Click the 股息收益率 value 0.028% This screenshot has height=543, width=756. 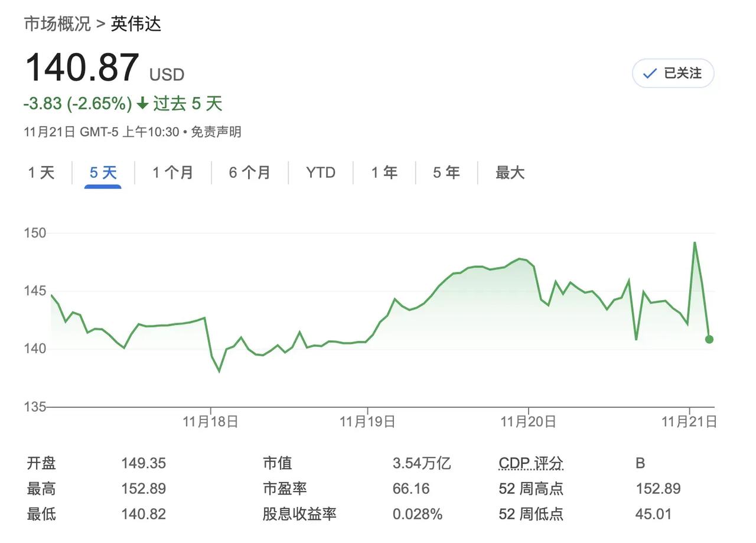pos(418,515)
